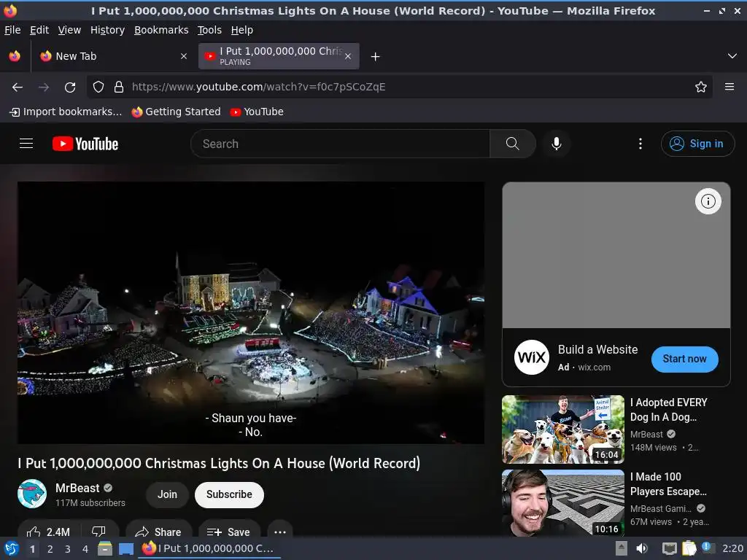Dislike the video with thumbs down
The image size is (747, 560).
pos(99,531)
